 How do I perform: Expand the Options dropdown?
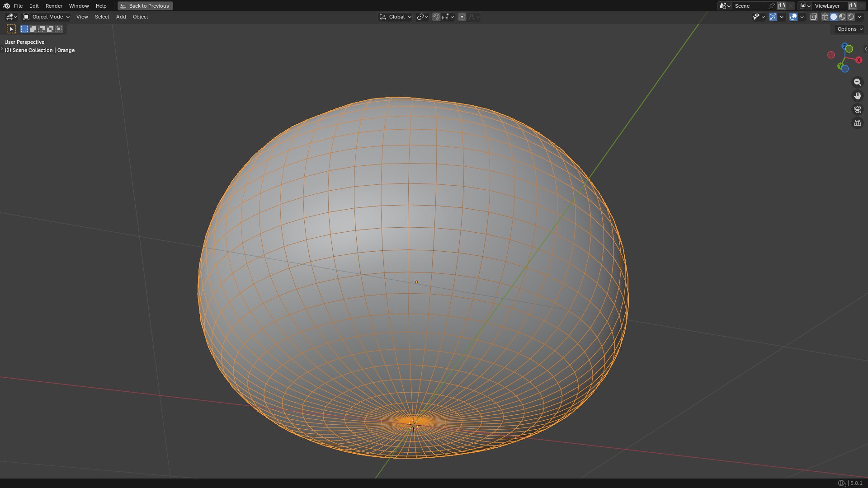849,29
